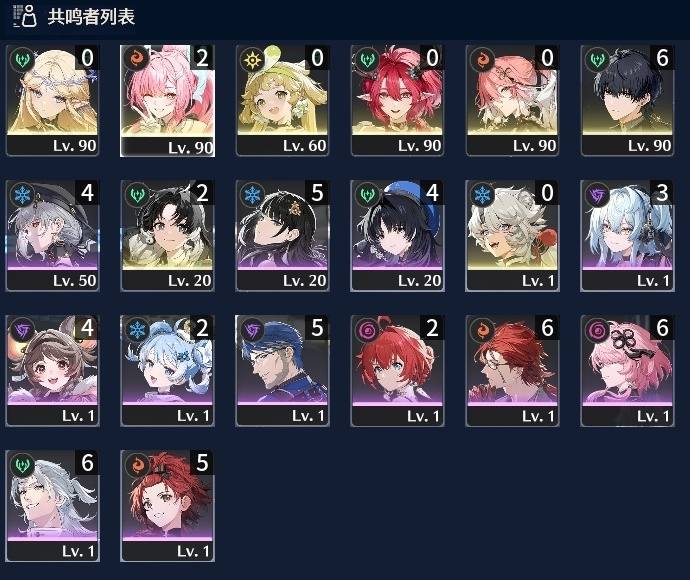
Task: Click pink havoc spiral icon on red-haired card
Action: (367, 330)
